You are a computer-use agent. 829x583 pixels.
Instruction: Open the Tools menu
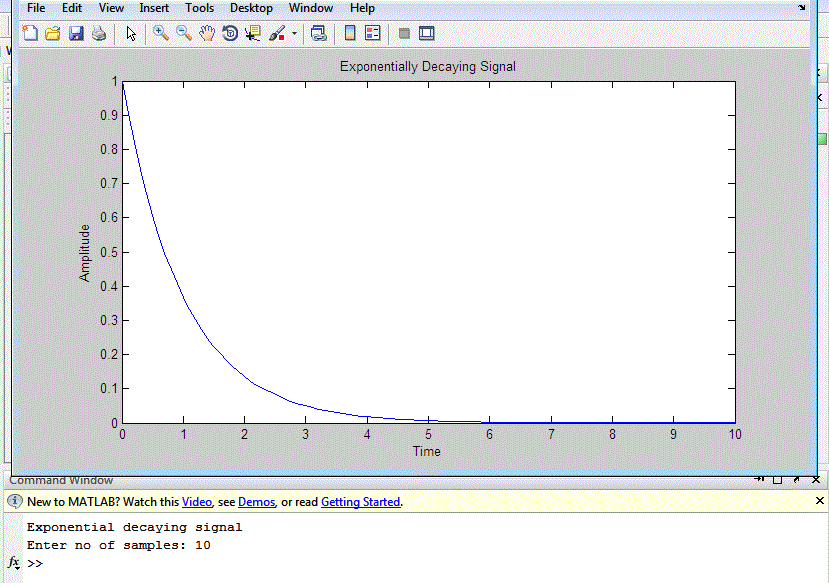pos(199,8)
